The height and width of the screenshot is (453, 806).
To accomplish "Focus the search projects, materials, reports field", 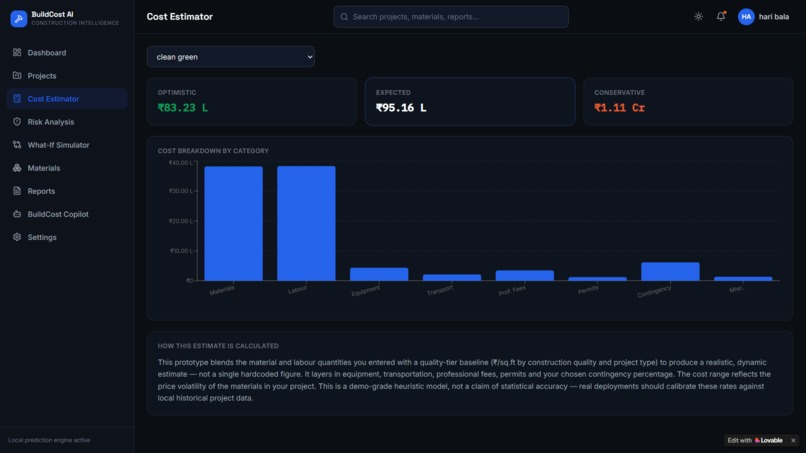I will [451, 17].
